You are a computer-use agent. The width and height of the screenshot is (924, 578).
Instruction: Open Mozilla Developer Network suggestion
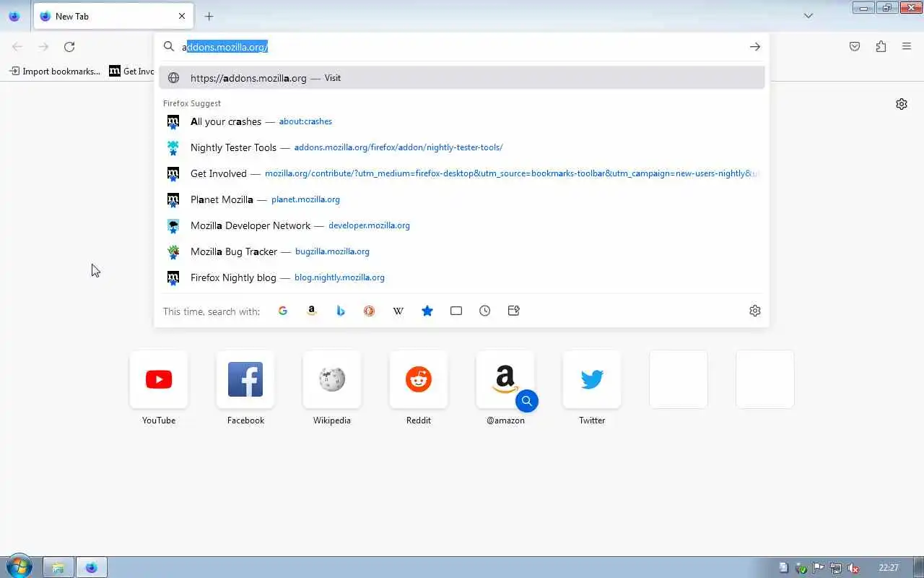point(462,225)
